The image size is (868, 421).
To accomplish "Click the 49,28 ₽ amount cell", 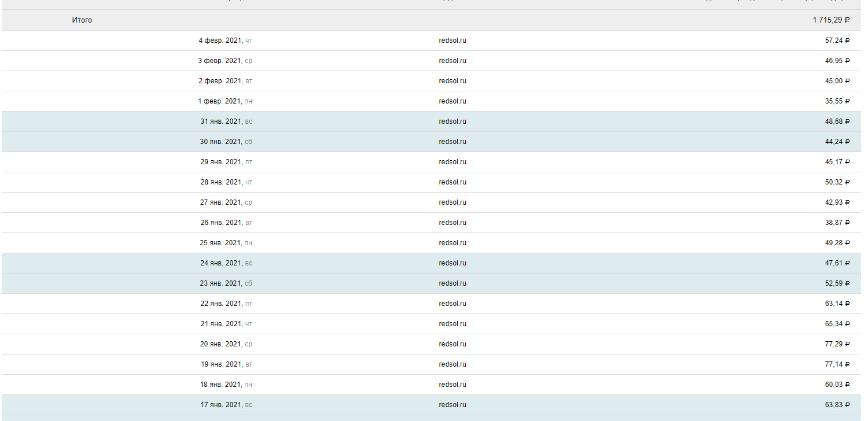I will 837,243.
